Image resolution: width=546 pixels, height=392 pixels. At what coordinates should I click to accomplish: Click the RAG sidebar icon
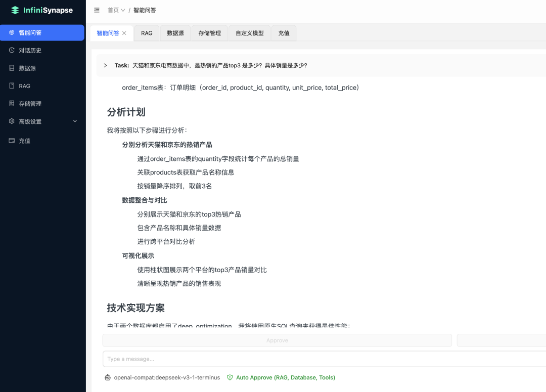pyautogui.click(x=12, y=85)
